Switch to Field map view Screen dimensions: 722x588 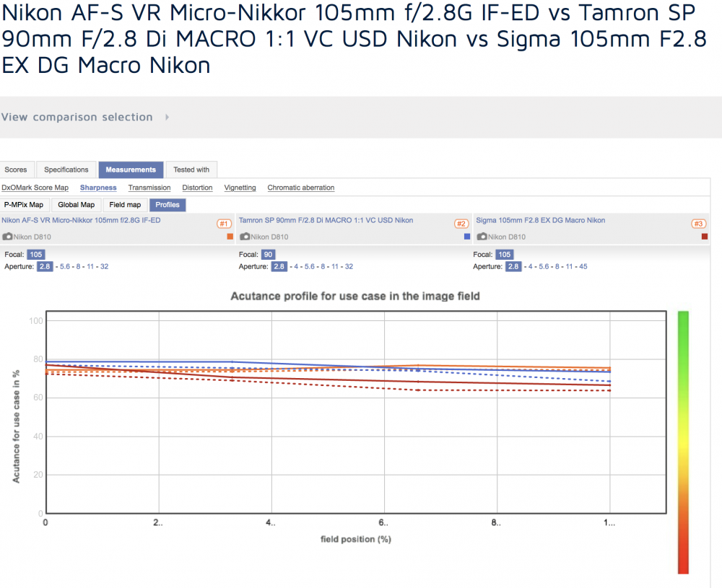tap(125, 205)
